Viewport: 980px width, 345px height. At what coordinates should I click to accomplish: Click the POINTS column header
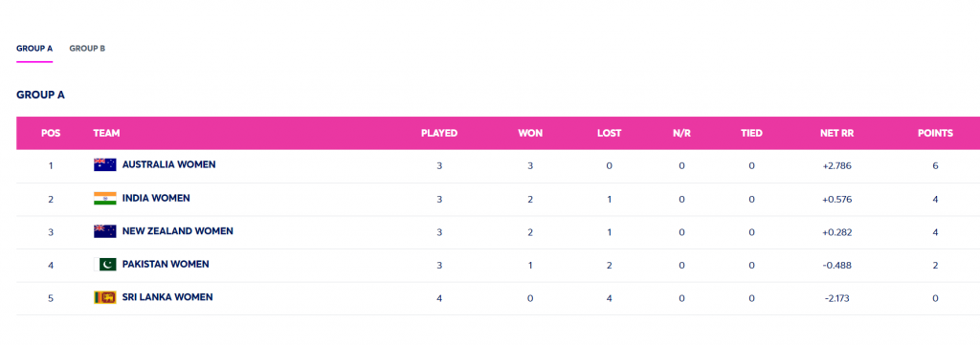coord(935,134)
